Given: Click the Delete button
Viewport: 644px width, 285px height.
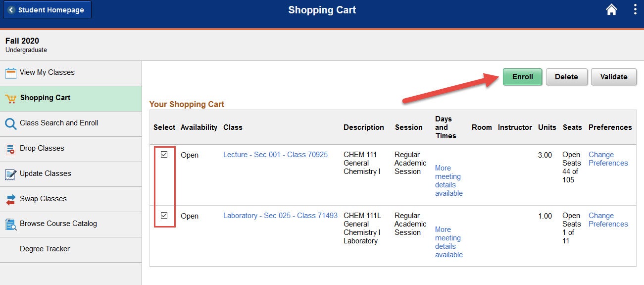Looking at the screenshot, I should [x=566, y=77].
